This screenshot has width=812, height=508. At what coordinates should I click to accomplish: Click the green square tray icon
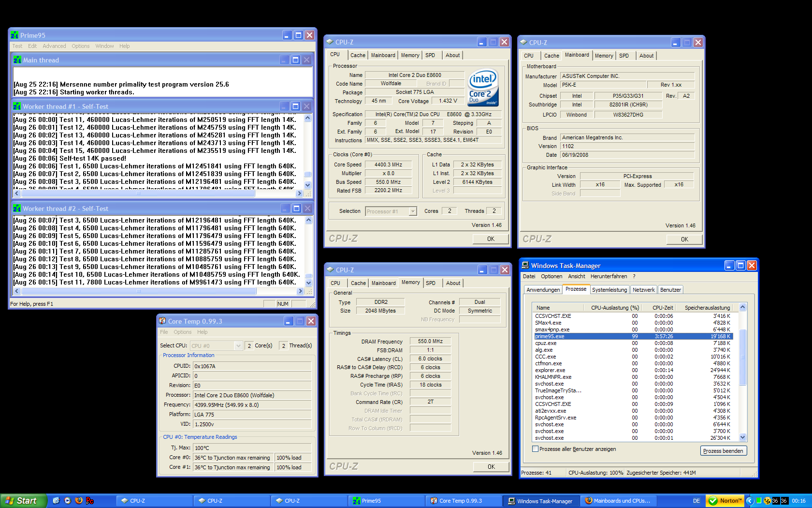click(x=759, y=501)
